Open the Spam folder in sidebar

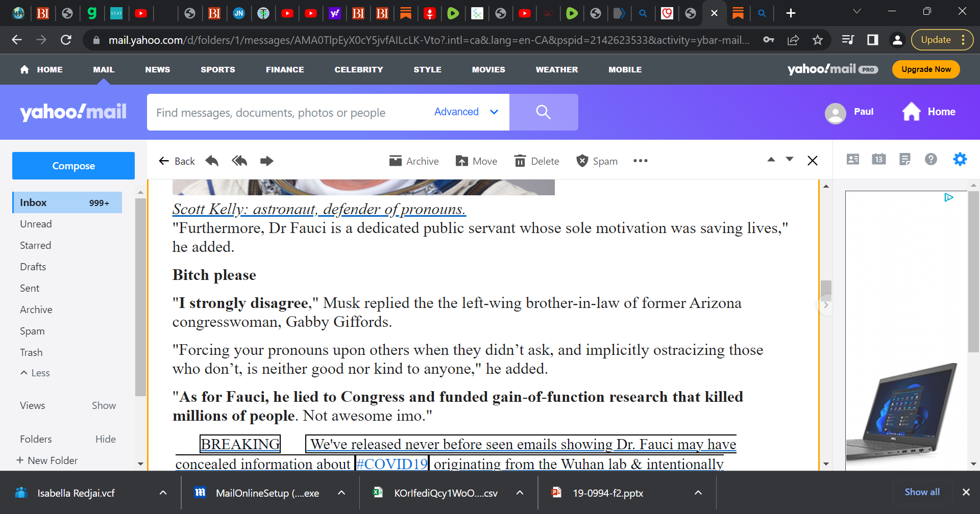coord(32,331)
